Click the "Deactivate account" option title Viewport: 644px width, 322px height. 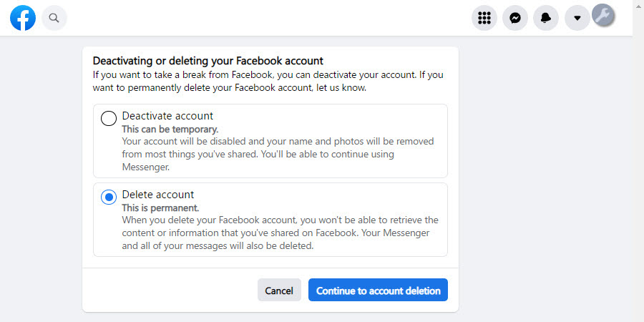167,116
